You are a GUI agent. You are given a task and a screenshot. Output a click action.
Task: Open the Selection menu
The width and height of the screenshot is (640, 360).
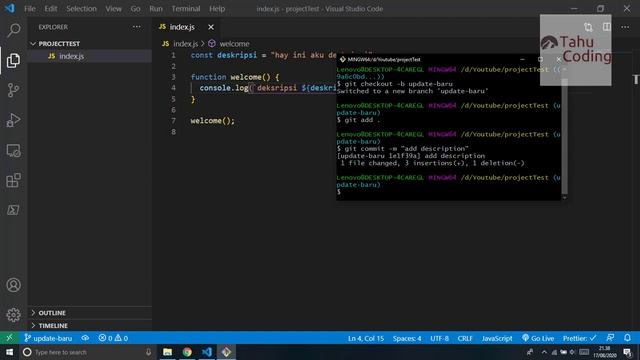[81, 9]
